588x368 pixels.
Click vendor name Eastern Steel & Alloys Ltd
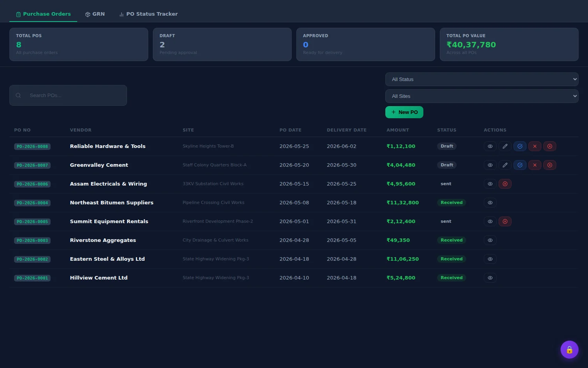pyautogui.click(x=107, y=259)
